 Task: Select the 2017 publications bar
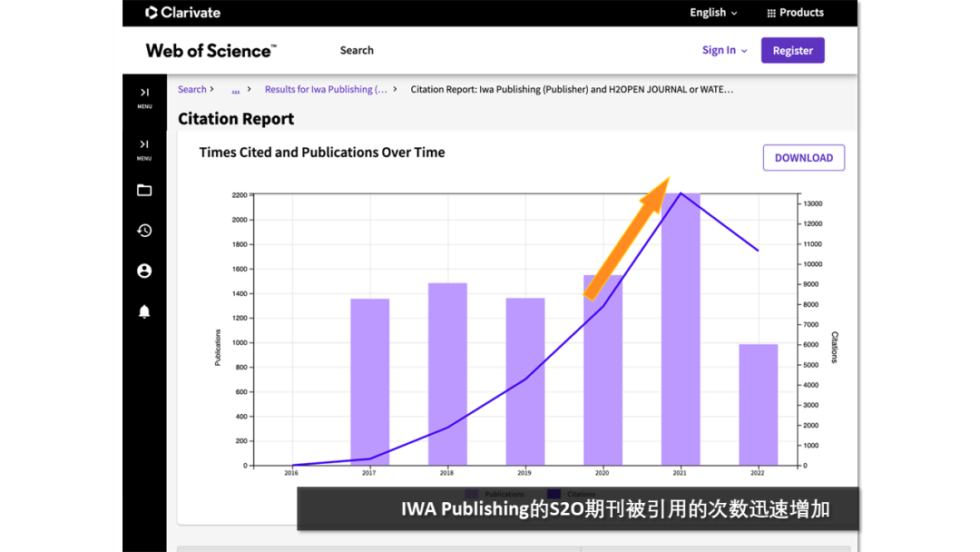click(370, 382)
